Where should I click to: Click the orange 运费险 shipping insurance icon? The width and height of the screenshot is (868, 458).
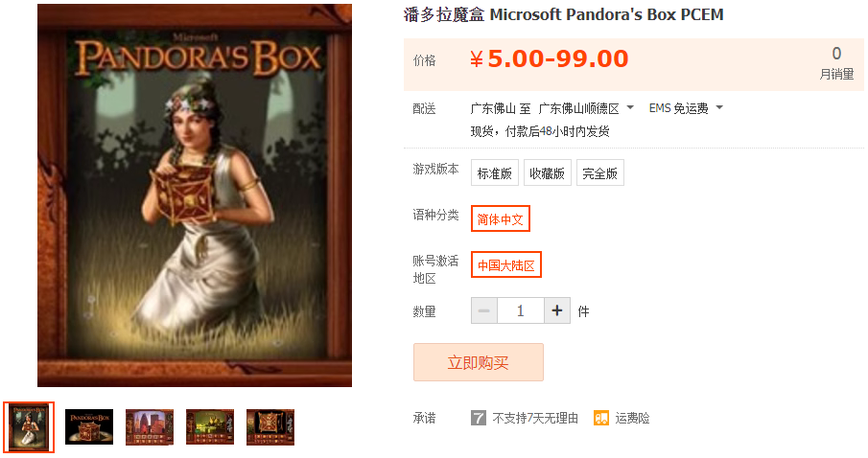pyautogui.click(x=601, y=418)
